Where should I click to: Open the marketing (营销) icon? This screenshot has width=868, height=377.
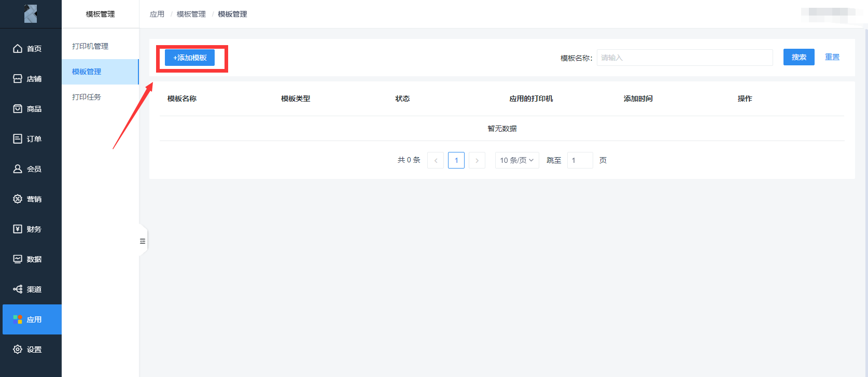click(18, 199)
